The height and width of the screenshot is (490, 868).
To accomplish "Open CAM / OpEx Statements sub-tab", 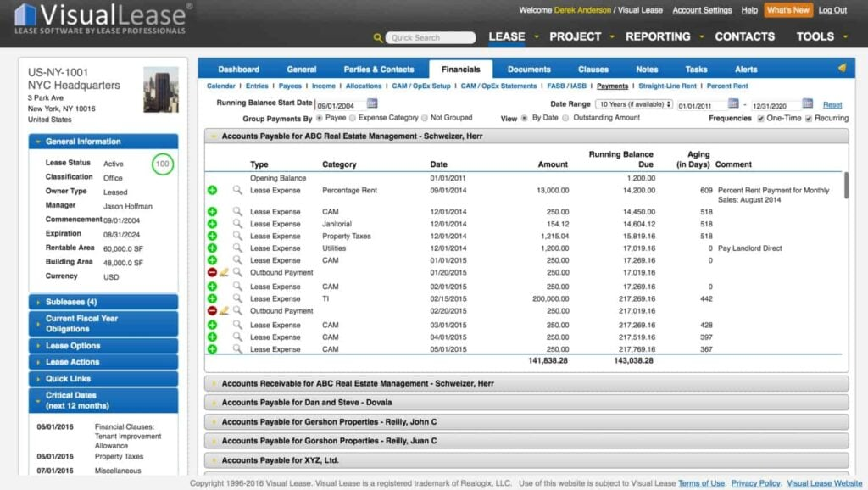I will 498,86.
